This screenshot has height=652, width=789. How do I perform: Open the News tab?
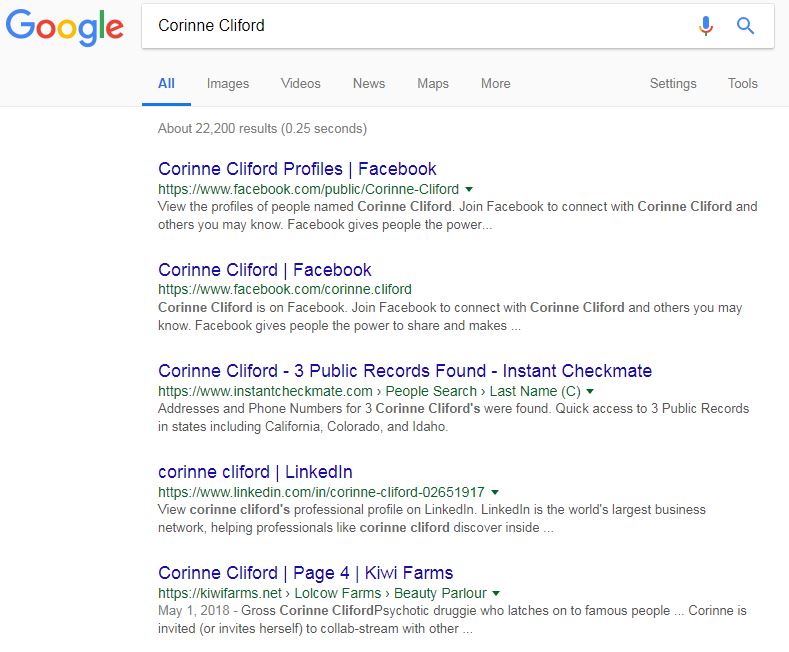coord(369,84)
